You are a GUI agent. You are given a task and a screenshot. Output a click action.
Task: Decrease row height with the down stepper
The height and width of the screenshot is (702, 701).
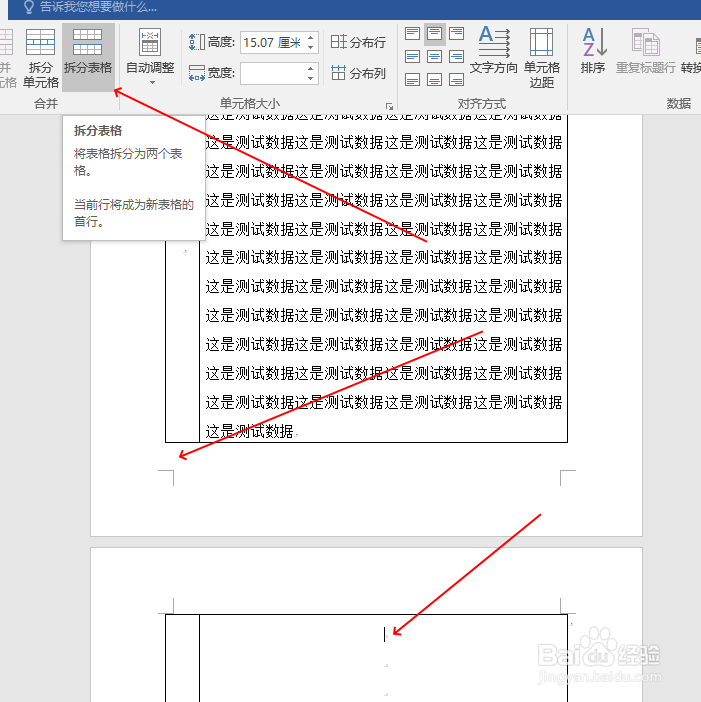(311, 47)
